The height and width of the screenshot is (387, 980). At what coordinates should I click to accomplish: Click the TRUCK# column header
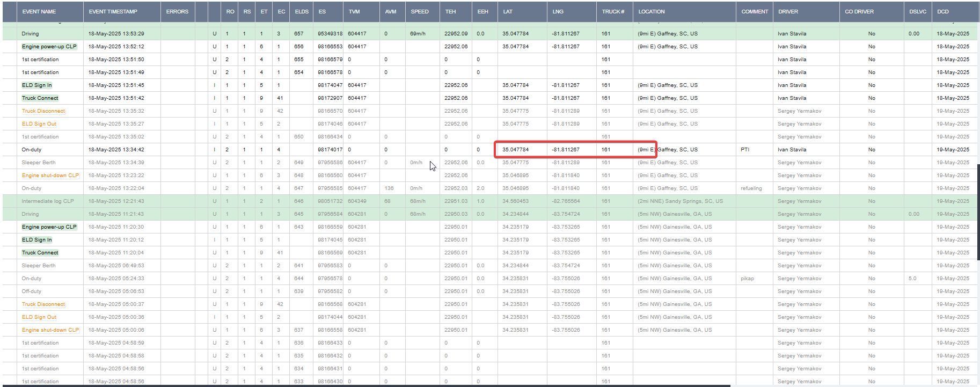613,11
